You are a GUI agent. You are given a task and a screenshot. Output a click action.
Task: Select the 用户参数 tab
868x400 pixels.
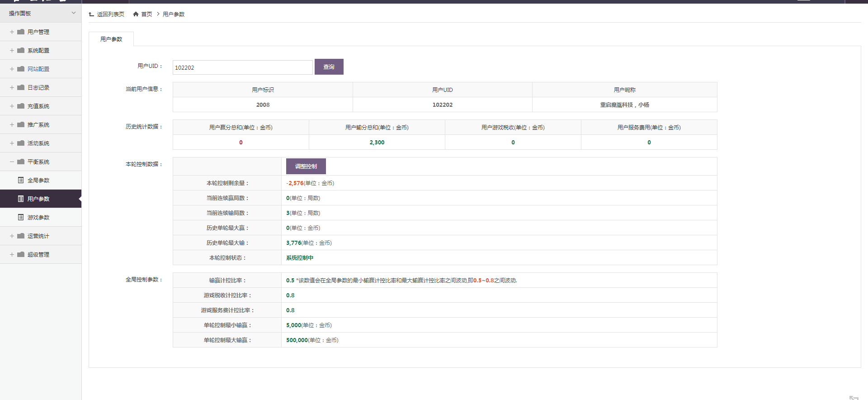[111, 39]
